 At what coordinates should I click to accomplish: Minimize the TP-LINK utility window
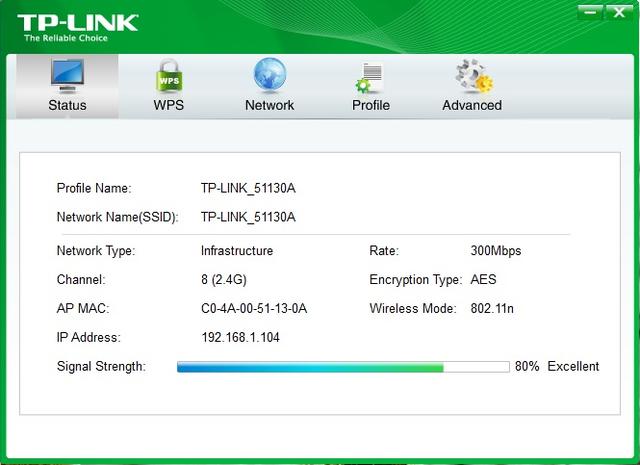click(590, 12)
